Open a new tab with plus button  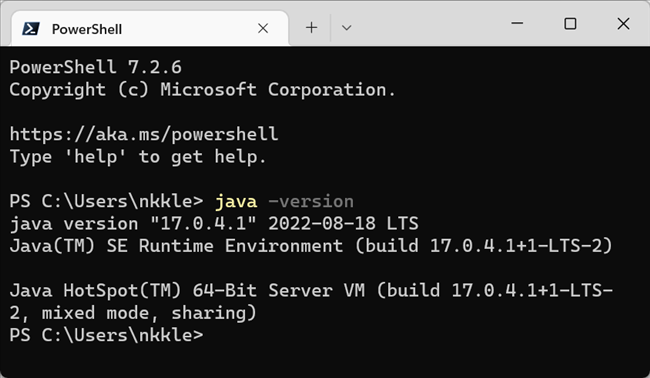311,28
